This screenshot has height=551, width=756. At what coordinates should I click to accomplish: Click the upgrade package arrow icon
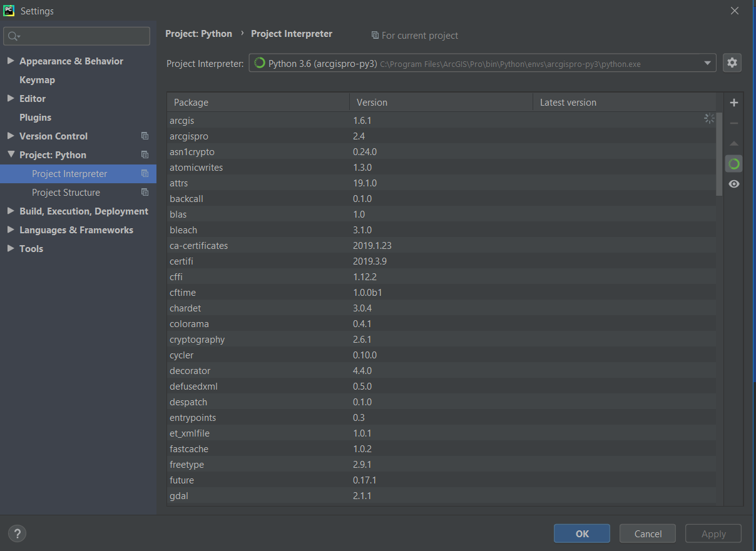pyautogui.click(x=734, y=144)
